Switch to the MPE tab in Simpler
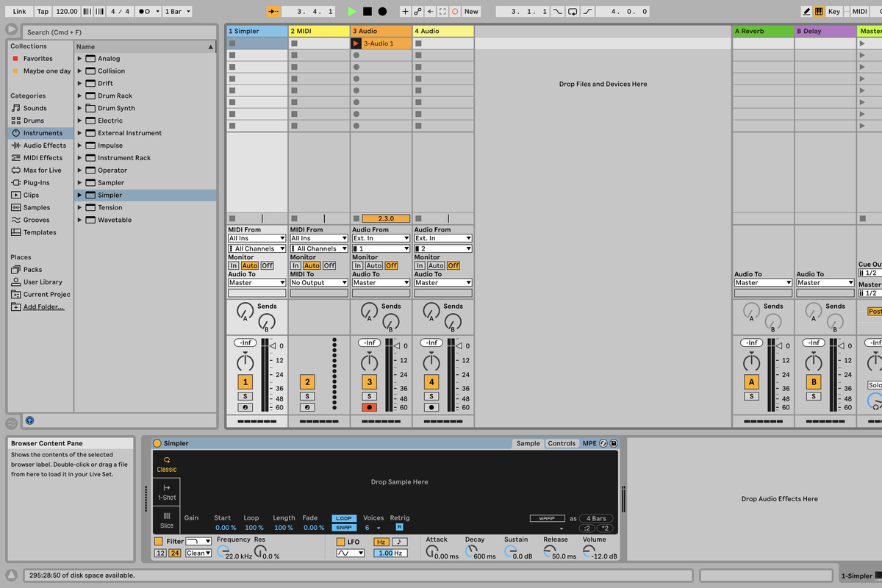Screen dimensions: 882x588 click(589, 443)
